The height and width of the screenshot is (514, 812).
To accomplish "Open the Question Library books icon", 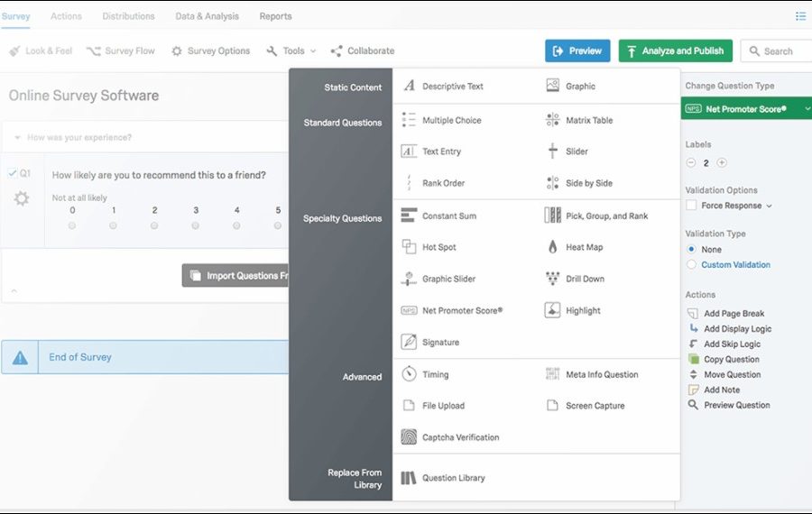I will click(408, 478).
